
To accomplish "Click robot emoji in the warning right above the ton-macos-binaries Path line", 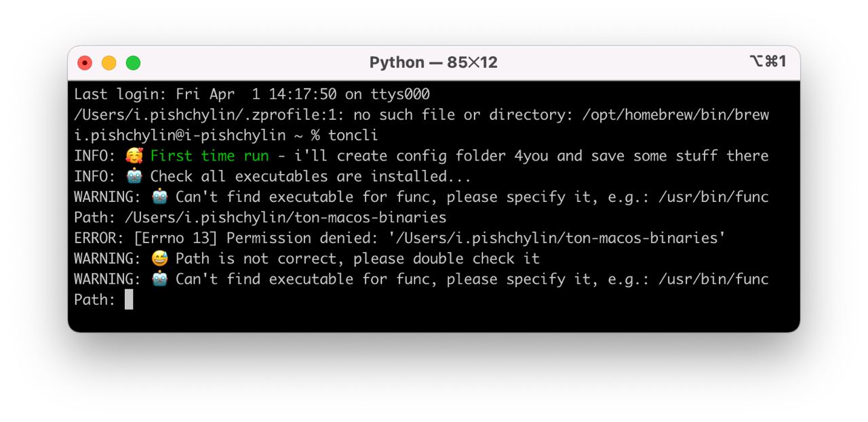I will click(159, 196).
